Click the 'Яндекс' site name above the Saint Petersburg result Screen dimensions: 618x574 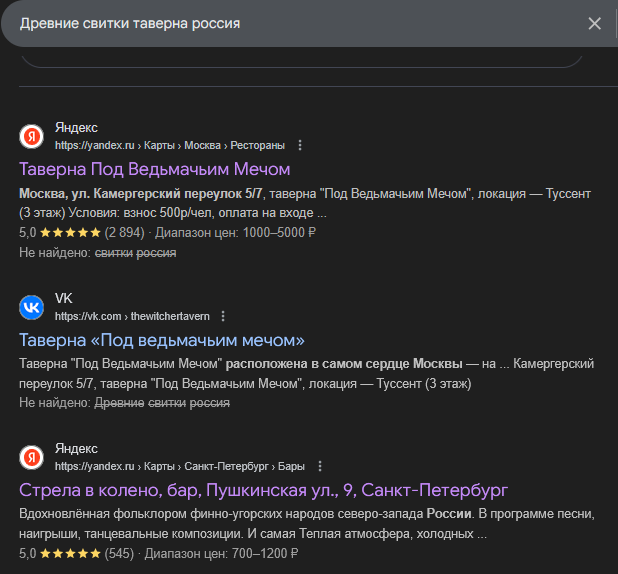[x=76, y=449]
